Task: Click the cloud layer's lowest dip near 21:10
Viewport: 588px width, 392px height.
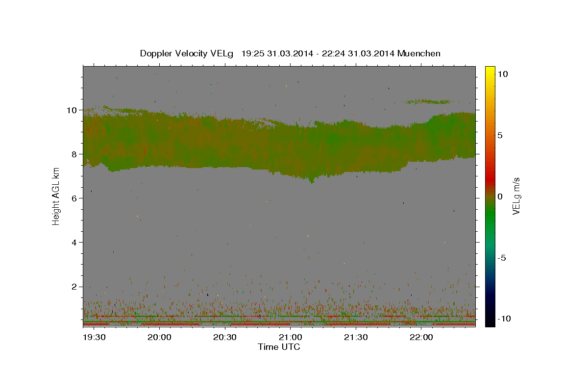Action: 312,180
